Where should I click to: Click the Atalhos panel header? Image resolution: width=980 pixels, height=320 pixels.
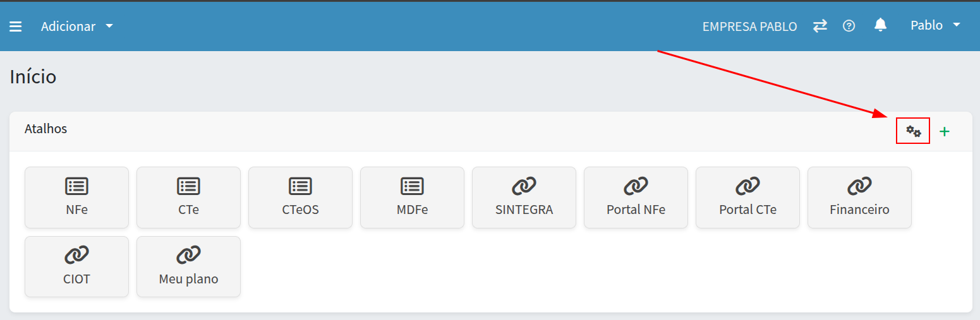tap(46, 129)
